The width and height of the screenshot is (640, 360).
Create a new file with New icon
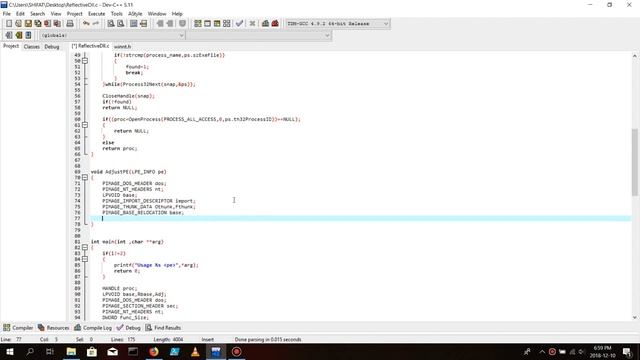[x=9, y=24]
